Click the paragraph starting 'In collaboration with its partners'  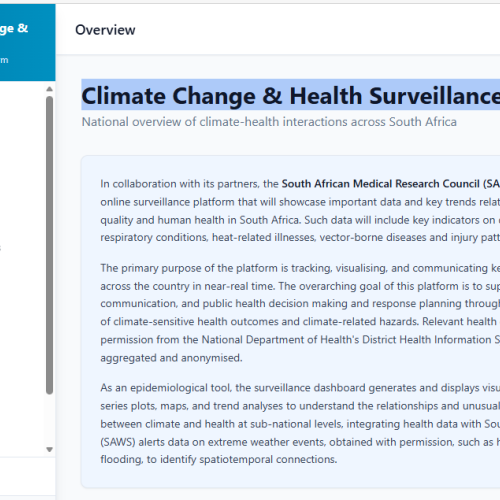(300, 210)
